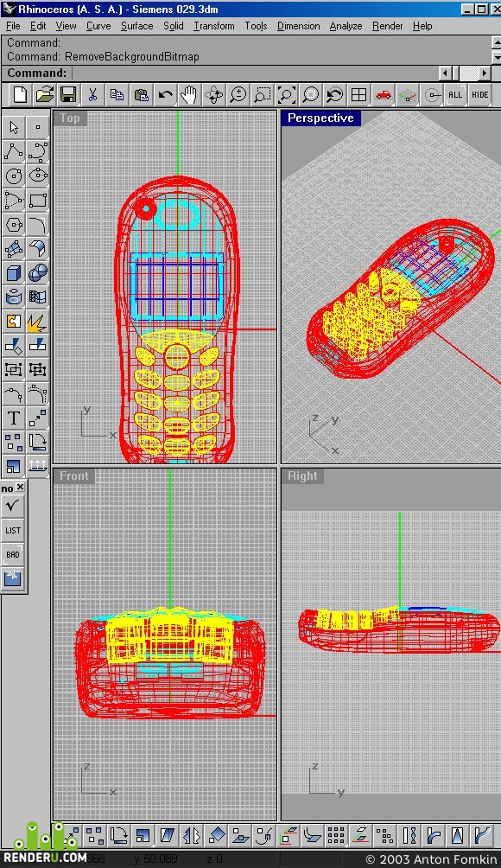This screenshot has height=868, width=501.
Task: Click the Cut scissors icon
Action: click(x=93, y=94)
